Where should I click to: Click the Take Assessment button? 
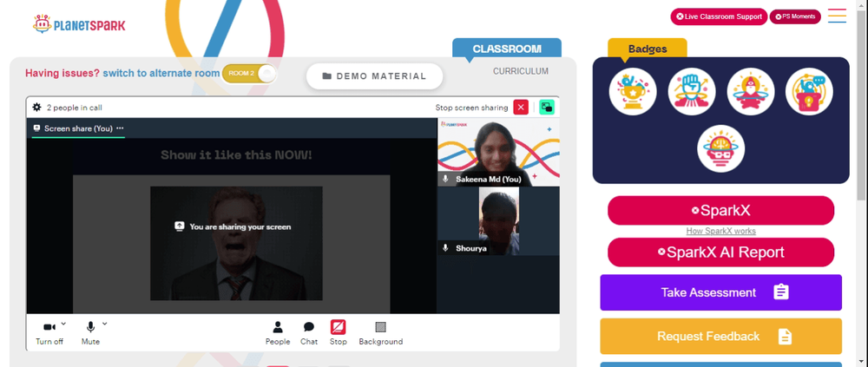720,292
